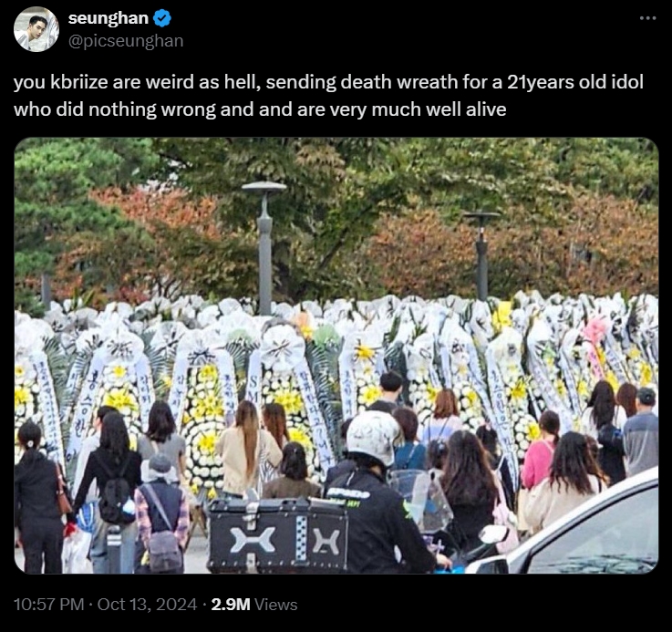Viewport: 672px width, 632px height.
Task: Open the three-dot more options menu
Action: click(647, 18)
